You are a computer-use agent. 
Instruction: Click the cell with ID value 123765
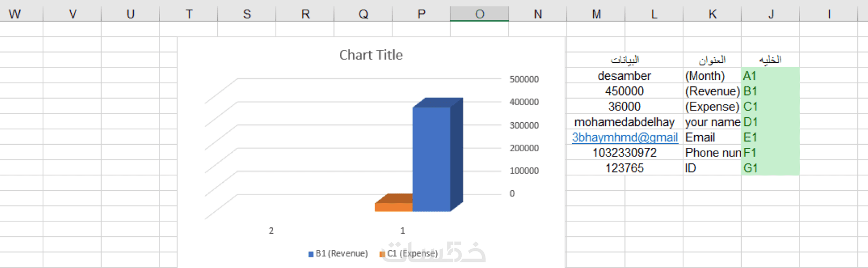pyautogui.click(x=625, y=168)
